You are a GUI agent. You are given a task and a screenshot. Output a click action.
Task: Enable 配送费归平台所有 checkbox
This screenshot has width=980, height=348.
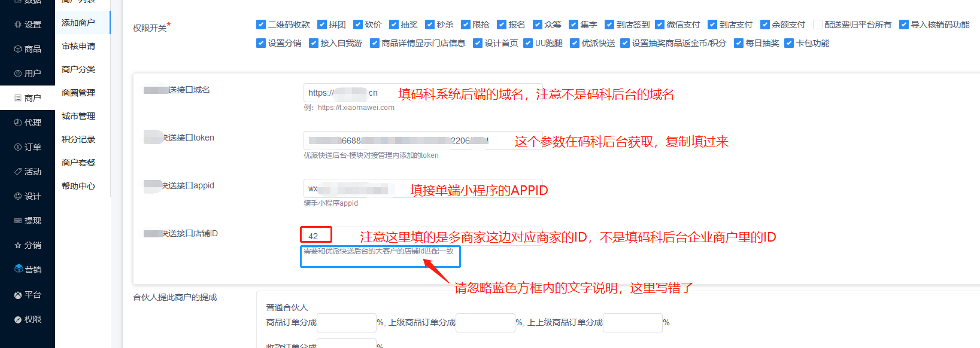(818, 25)
